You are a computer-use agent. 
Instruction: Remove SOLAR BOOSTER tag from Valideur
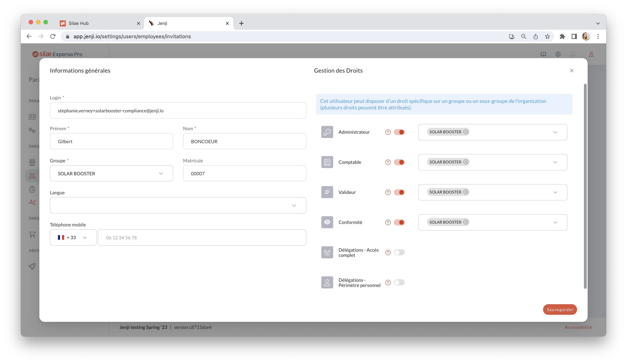[x=466, y=192]
